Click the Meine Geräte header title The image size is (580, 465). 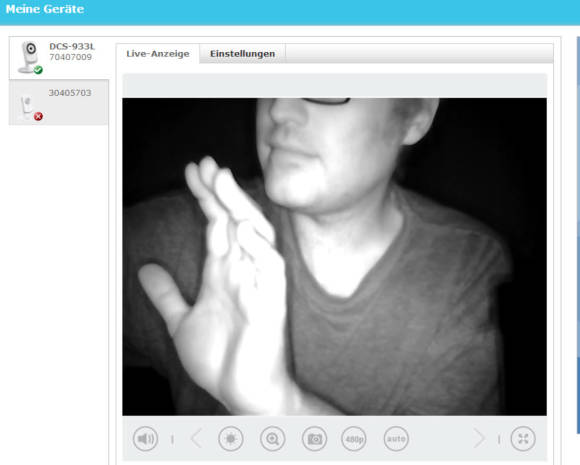pos(45,9)
